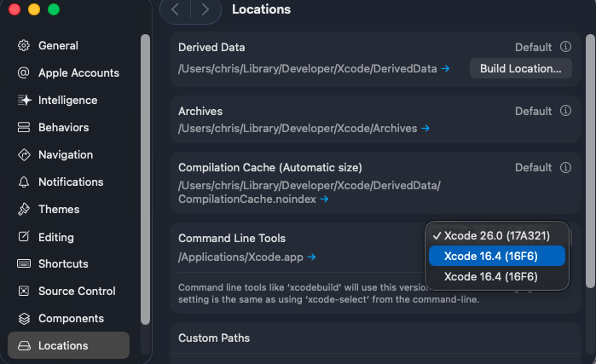Choose highlighted Xcode 16.4 (16F6) option
Image resolution: width=596 pixels, height=364 pixels.
tap(497, 256)
